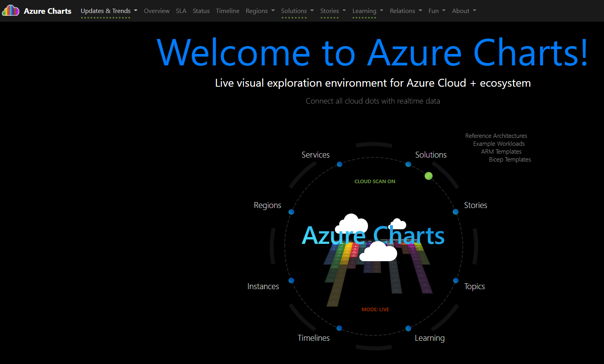
Task: Click the Topics node dot
Action: pyautogui.click(x=455, y=280)
